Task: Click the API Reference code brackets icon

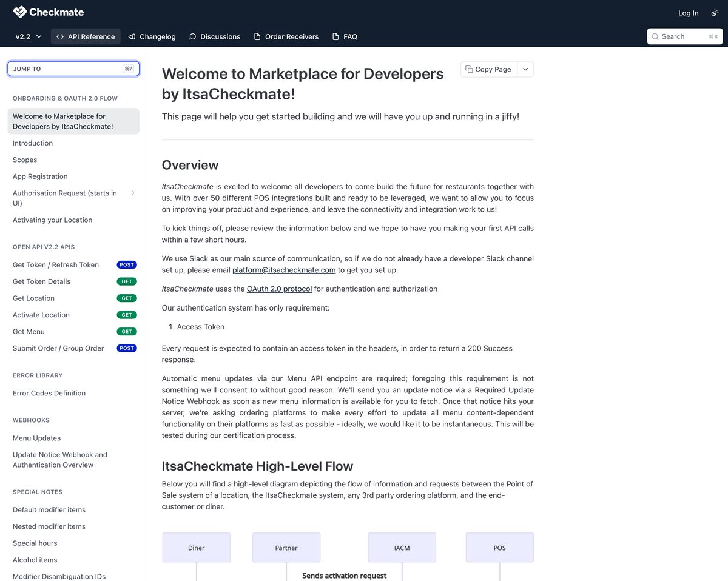Action: tap(60, 36)
